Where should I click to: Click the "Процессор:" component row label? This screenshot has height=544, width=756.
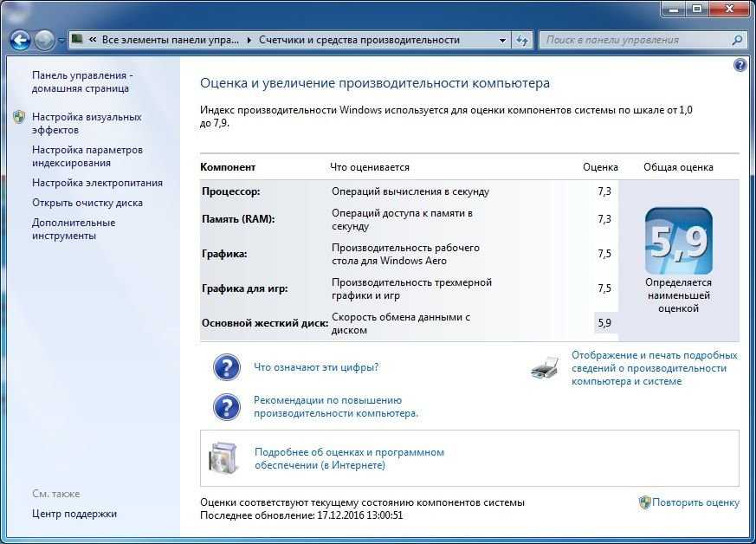[x=231, y=191]
